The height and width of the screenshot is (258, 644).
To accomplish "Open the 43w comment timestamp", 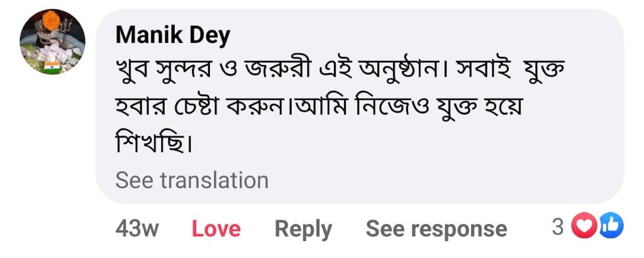I will (136, 229).
